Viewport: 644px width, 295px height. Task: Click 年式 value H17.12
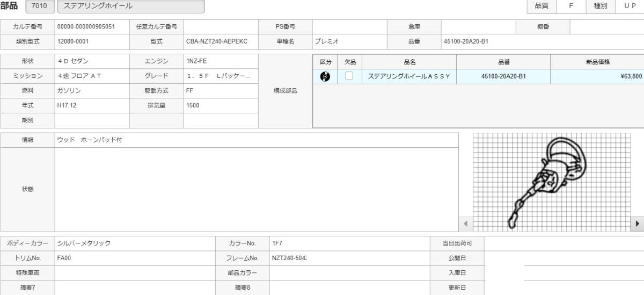pos(92,106)
